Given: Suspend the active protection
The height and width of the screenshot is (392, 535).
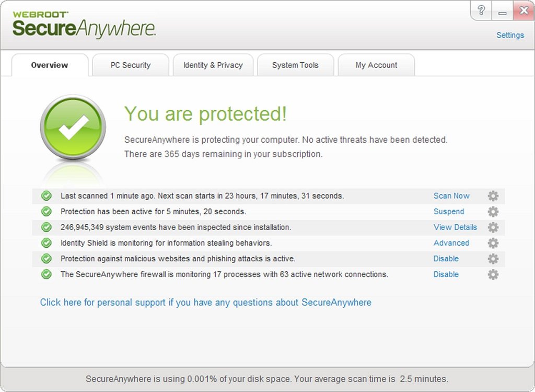Looking at the screenshot, I should point(449,212).
